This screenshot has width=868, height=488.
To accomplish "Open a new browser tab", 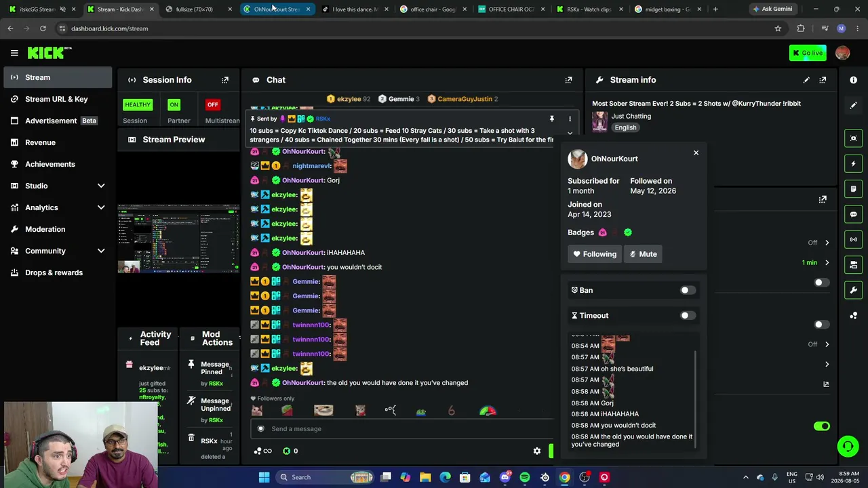I will click(x=715, y=9).
